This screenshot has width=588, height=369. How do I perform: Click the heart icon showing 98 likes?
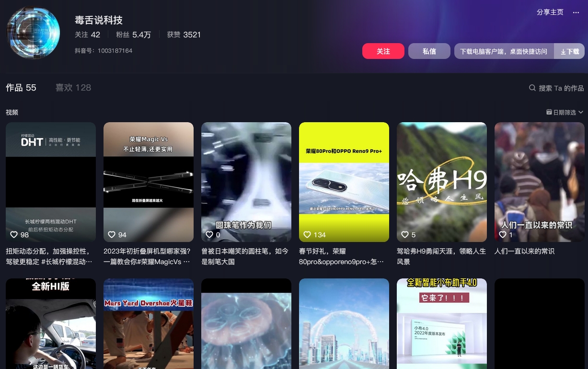(14, 235)
